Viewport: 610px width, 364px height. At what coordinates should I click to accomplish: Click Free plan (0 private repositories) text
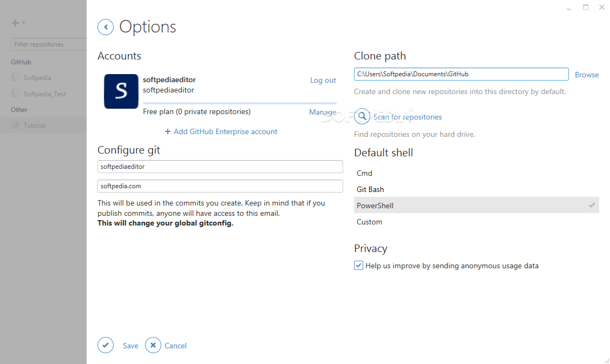click(196, 111)
